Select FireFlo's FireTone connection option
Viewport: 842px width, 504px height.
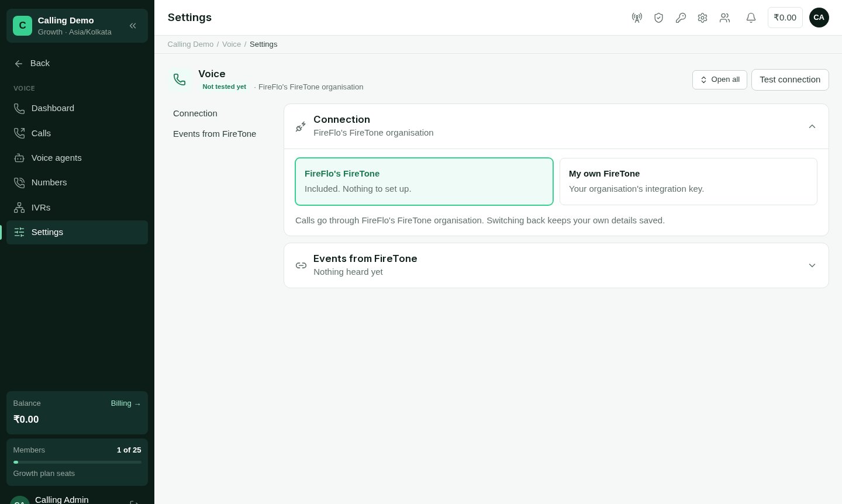tap(424, 181)
